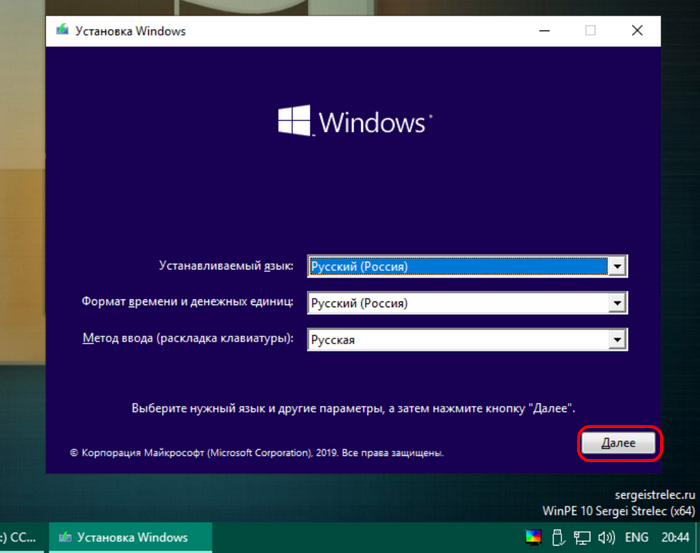Click the Устанавливаемый язык label
The image size is (700, 553).
click(226, 266)
